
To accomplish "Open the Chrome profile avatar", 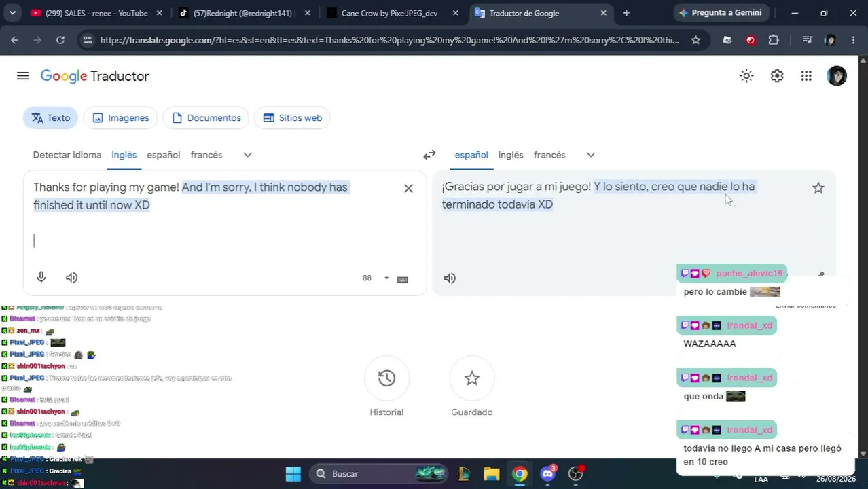I will [830, 40].
